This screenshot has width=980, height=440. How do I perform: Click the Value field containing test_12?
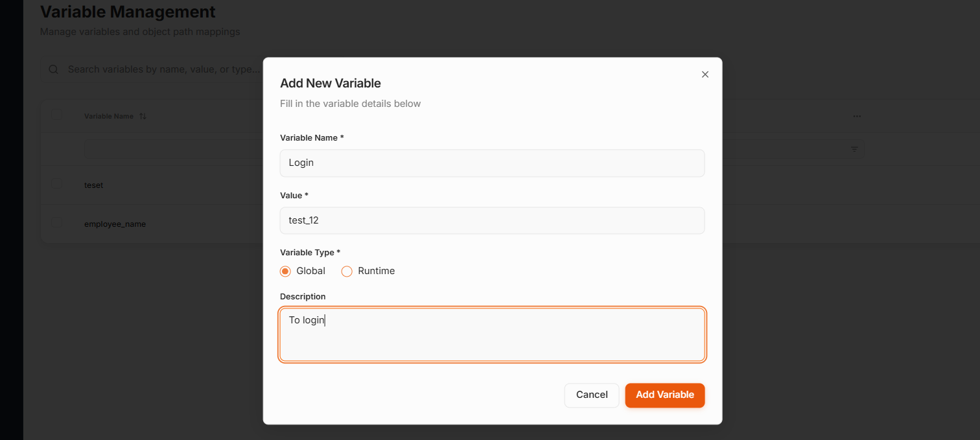(492, 220)
